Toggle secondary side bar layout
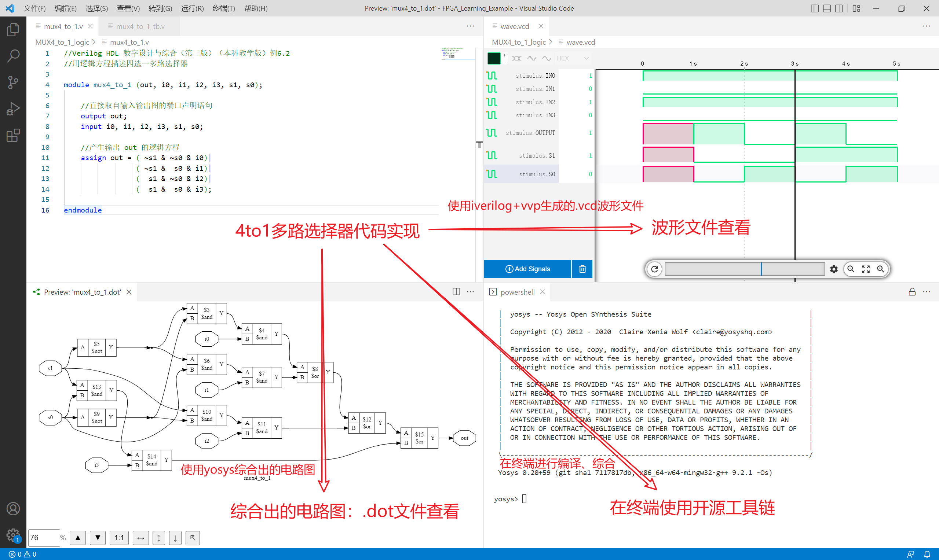 (838, 8)
